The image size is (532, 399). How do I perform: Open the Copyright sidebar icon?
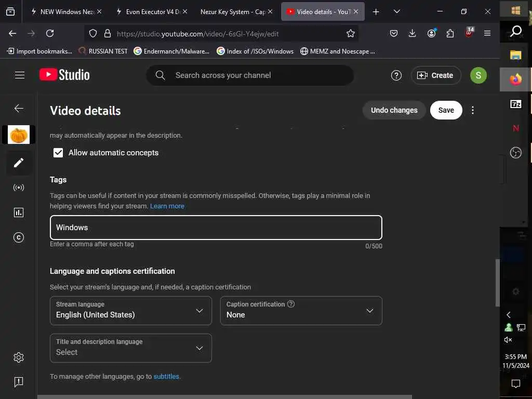coord(19,237)
